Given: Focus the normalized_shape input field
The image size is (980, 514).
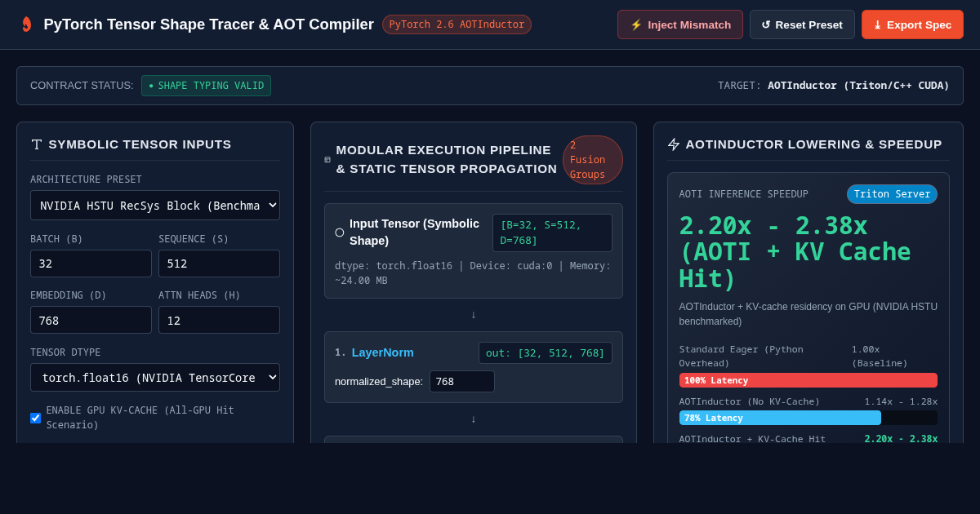Looking at the screenshot, I should point(462,381).
